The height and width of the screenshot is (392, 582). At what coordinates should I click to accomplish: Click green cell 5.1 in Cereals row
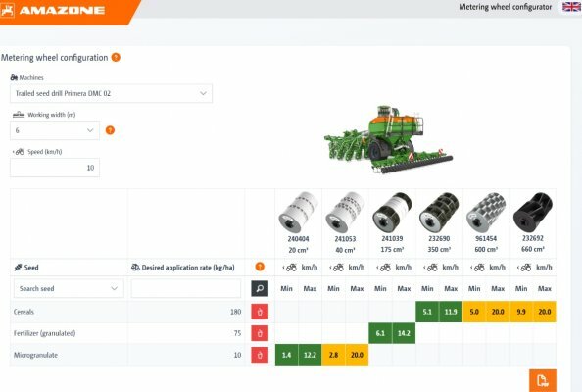(x=427, y=312)
